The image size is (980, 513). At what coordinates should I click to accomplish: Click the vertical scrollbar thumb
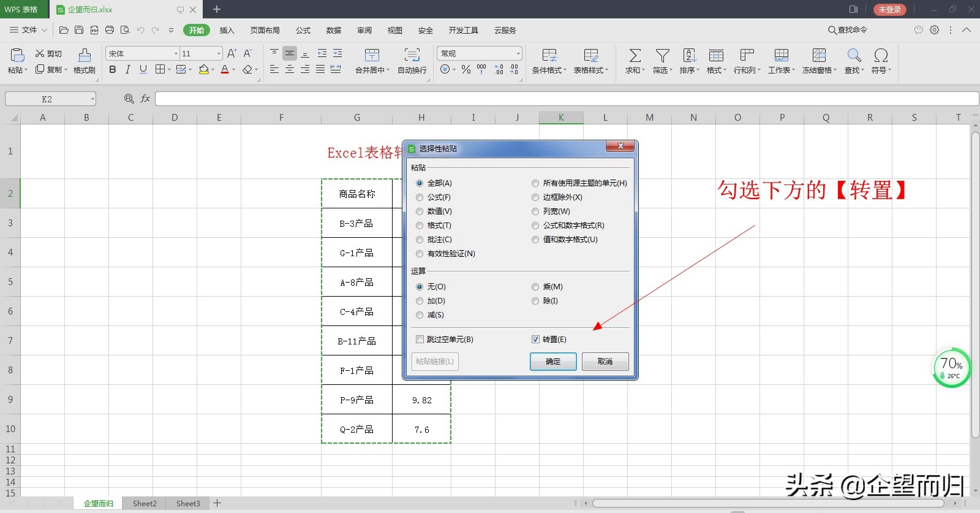tap(975, 285)
